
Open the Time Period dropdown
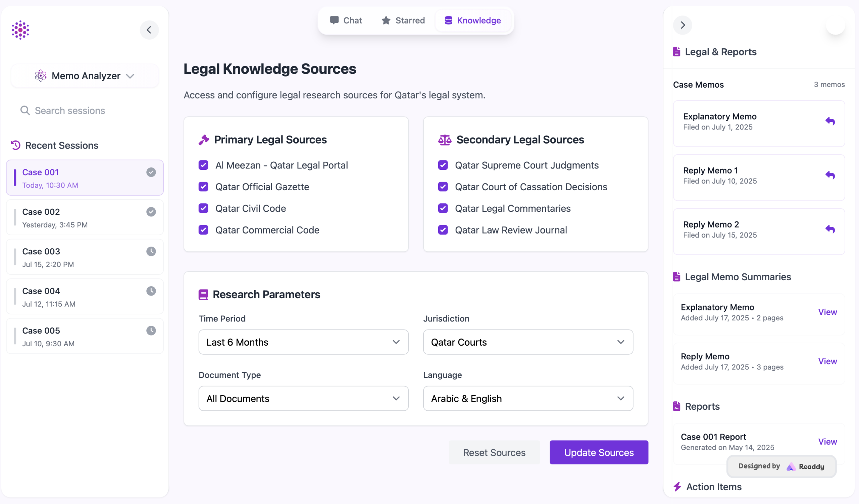click(303, 342)
